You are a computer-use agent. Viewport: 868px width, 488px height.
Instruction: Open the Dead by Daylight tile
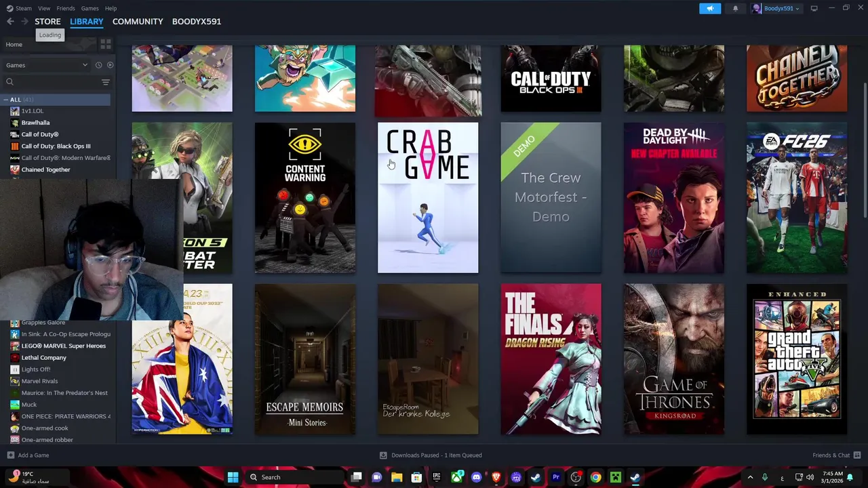(674, 197)
